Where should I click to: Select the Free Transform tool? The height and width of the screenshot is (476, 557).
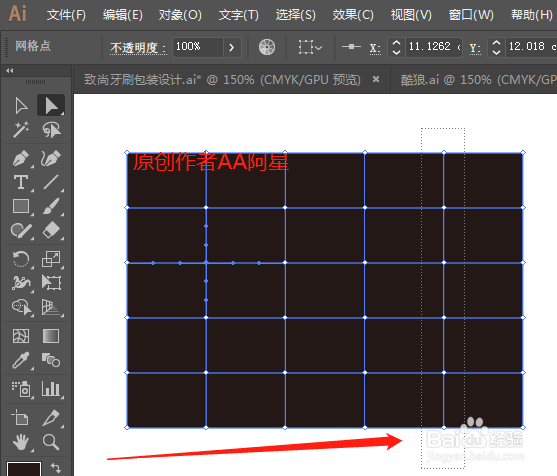coord(51,283)
